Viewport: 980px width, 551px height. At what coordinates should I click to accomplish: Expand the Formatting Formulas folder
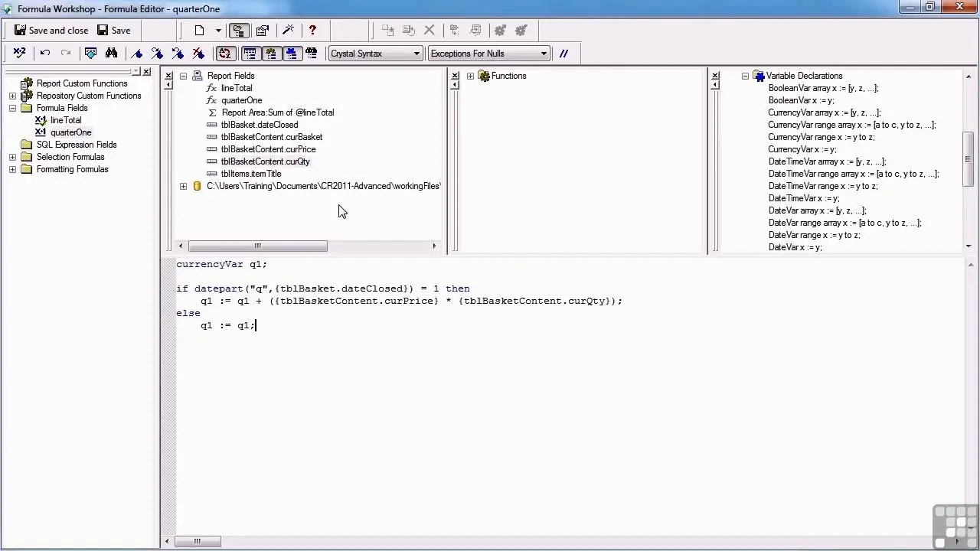pos(13,169)
